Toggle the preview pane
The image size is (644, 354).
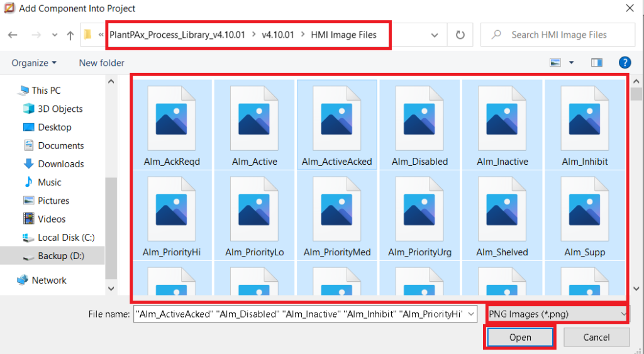597,62
